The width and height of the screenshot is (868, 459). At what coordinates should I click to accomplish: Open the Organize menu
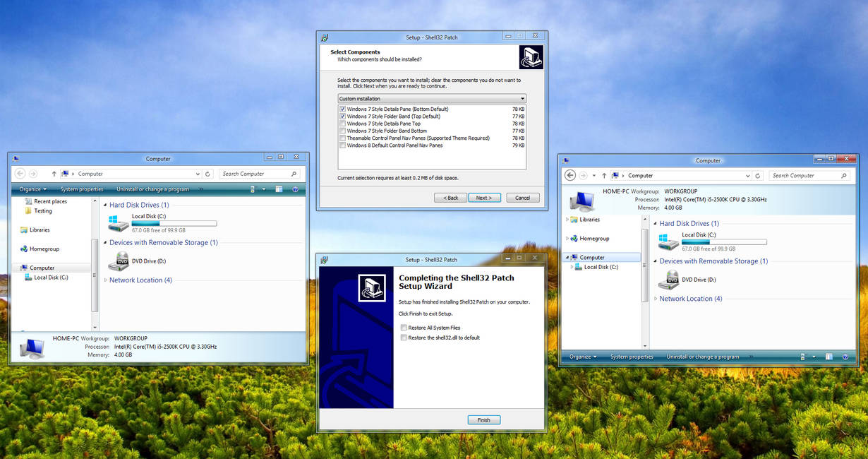pos(32,189)
